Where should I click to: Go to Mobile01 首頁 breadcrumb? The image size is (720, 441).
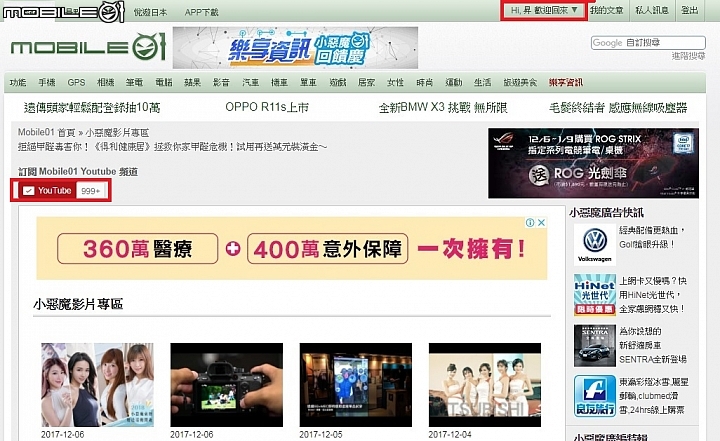46,133
